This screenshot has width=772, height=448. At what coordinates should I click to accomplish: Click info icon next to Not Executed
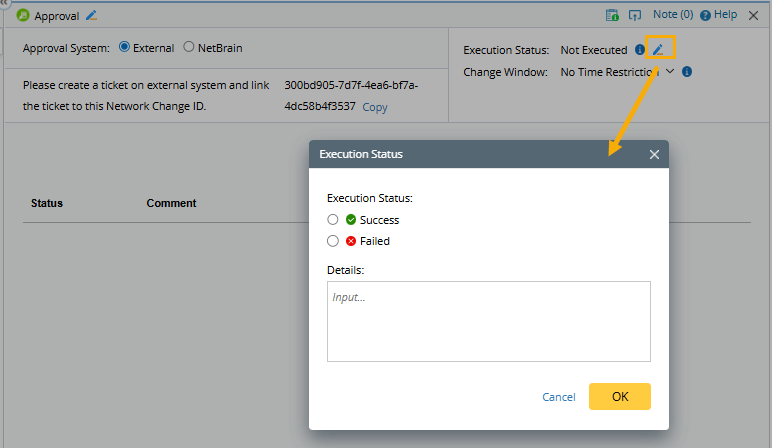click(x=640, y=49)
